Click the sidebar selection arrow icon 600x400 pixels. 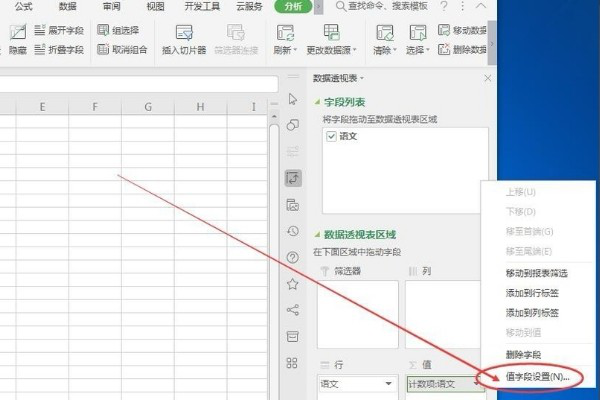293,99
